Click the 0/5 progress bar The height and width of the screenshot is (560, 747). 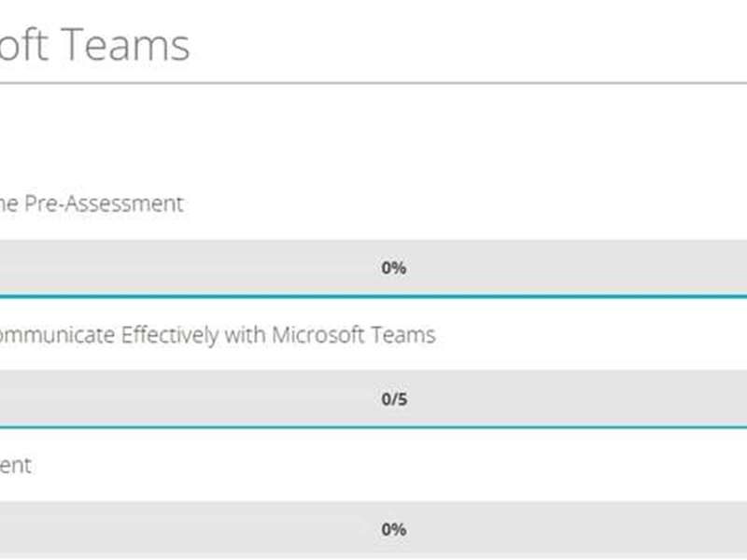point(560,399)
